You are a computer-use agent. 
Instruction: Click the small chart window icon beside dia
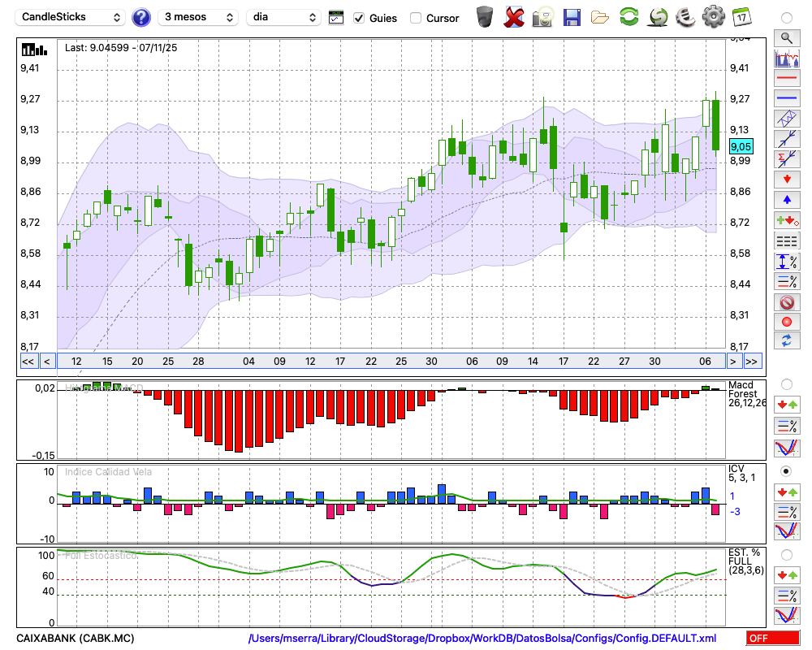pos(336,18)
